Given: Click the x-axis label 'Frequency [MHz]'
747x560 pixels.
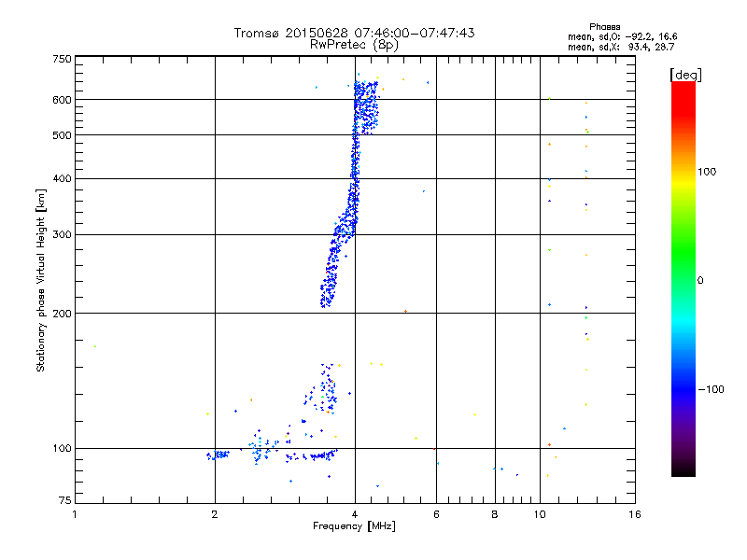Looking at the screenshot, I should point(354,526).
